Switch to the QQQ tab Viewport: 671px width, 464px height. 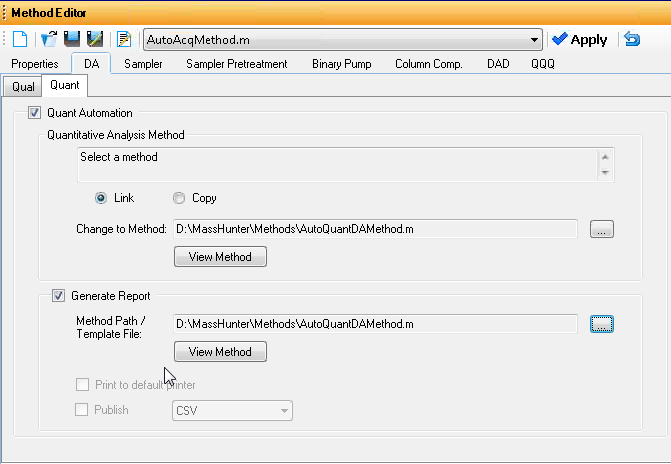(543, 64)
